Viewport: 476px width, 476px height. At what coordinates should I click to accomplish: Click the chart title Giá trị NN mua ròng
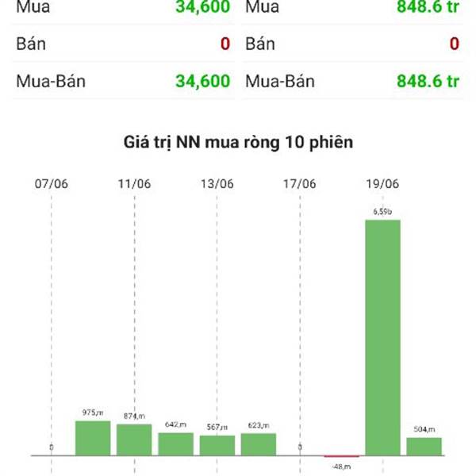pyautogui.click(x=238, y=142)
